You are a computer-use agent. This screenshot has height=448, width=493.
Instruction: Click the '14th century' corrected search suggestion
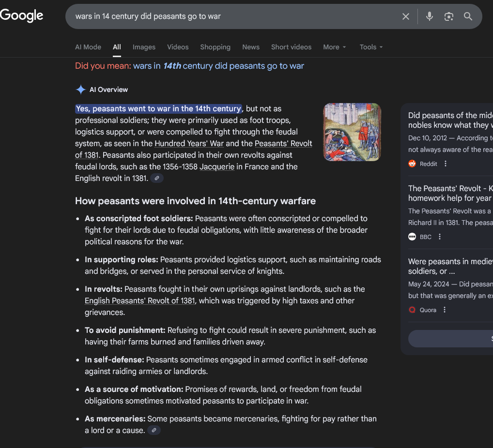pos(218,66)
